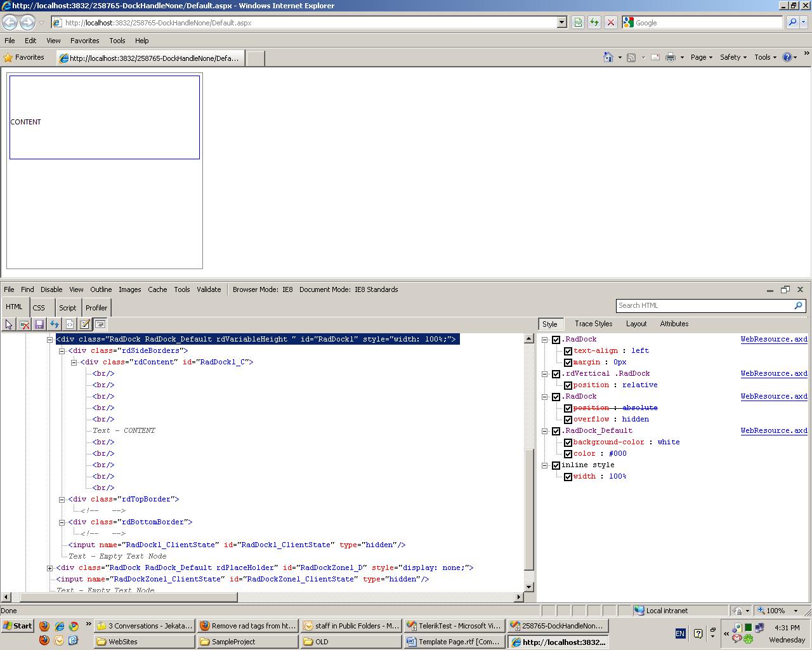Image resolution: width=812 pixels, height=650 pixels.
Task: Click the compatibility view icon beside address bar
Action: 578,22
